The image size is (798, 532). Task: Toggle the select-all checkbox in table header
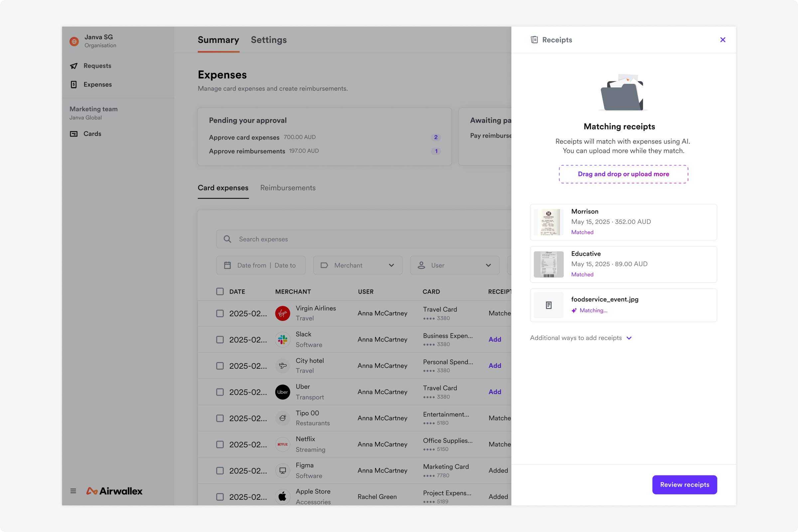(x=220, y=292)
